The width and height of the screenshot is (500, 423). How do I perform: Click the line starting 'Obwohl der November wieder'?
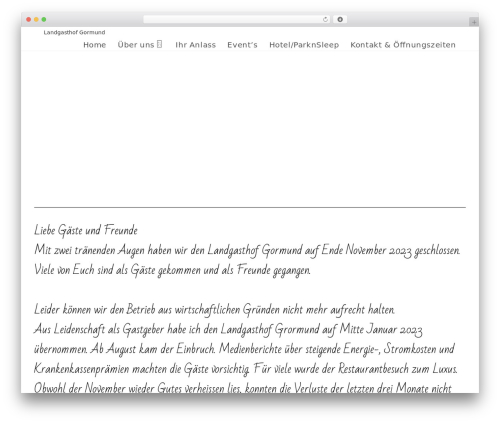[x=243, y=388]
